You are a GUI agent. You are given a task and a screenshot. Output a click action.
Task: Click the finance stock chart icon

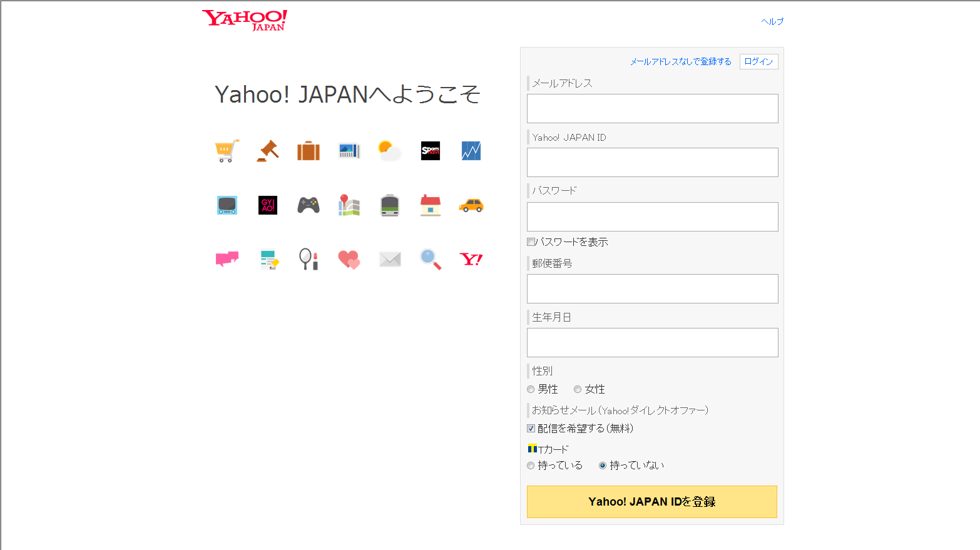[471, 151]
